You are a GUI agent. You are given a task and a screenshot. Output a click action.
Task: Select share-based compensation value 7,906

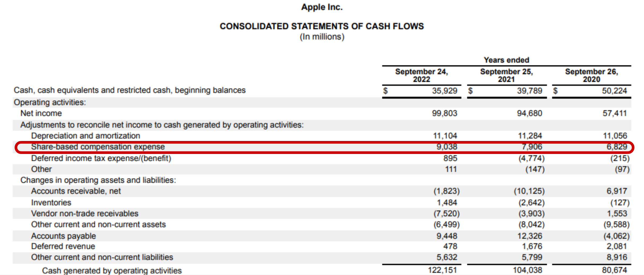[x=532, y=147]
